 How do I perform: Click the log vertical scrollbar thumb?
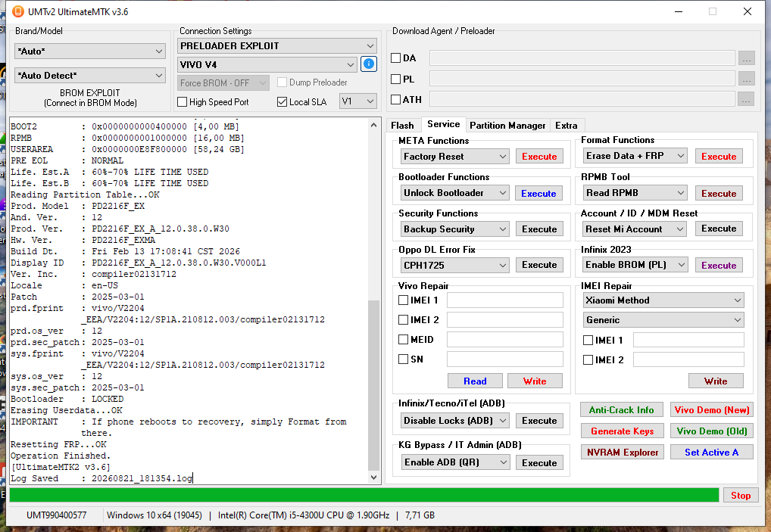tap(373, 386)
